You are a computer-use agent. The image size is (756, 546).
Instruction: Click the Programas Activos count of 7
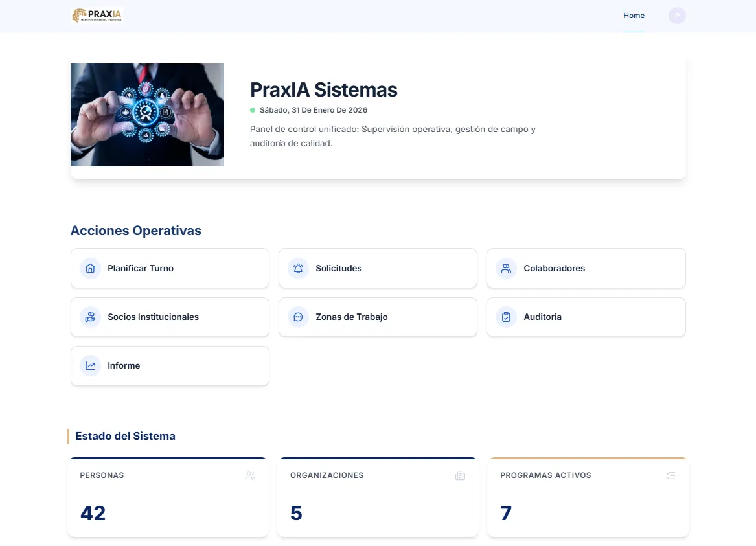click(x=506, y=513)
